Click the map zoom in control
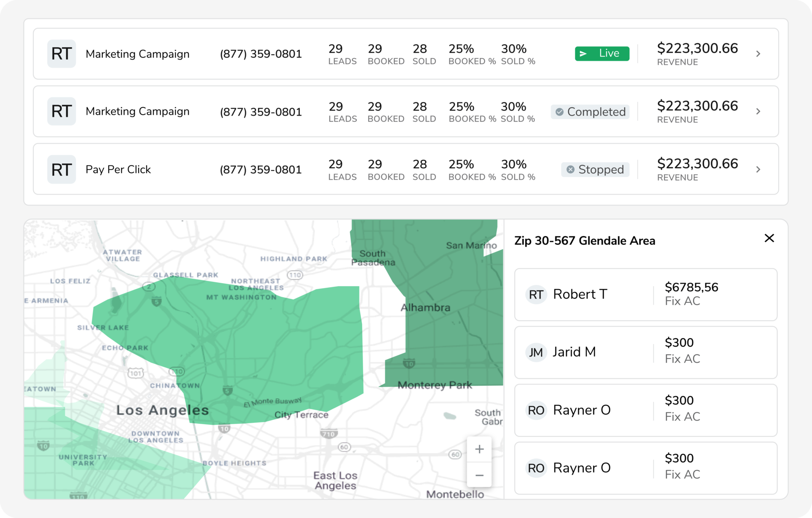The height and width of the screenshot is (518, 812). pos(479,449)
